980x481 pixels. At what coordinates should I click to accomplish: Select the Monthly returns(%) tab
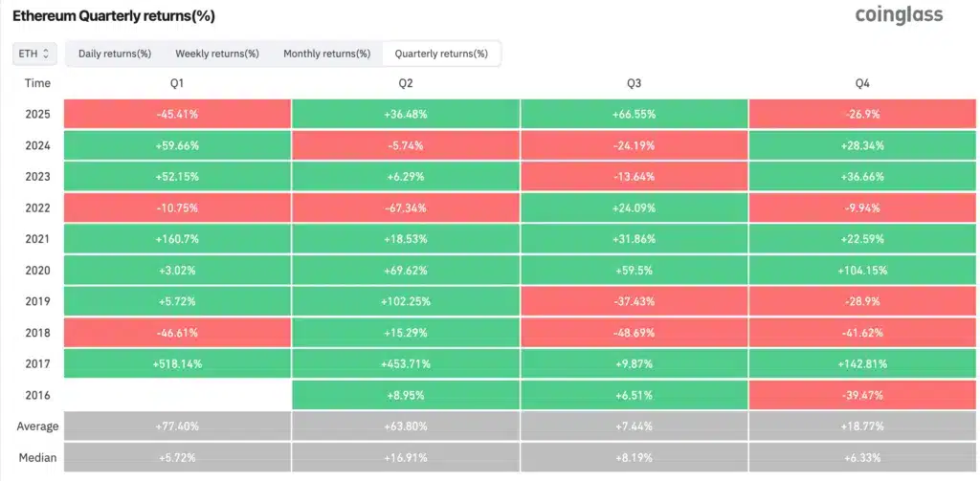point(326,54)
